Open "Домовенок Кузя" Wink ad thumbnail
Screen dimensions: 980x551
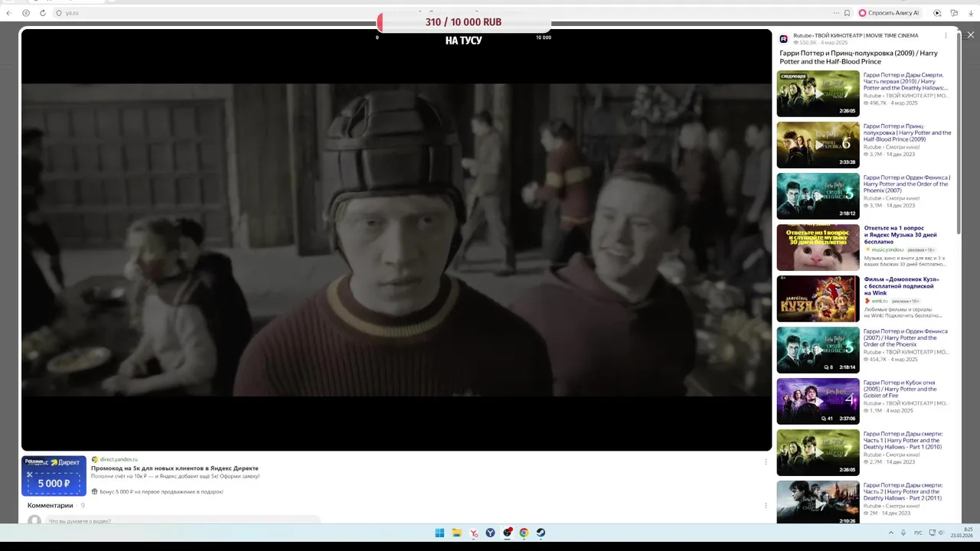pos(818,298)
